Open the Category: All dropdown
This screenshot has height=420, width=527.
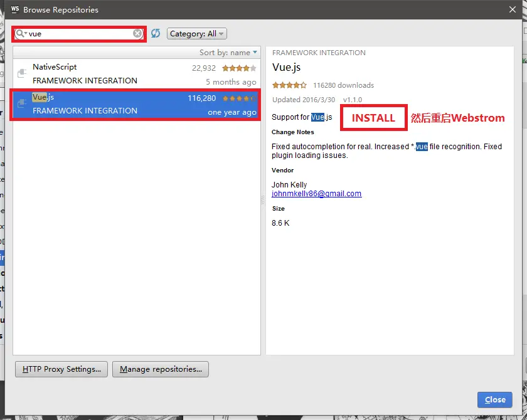point(197,34)
